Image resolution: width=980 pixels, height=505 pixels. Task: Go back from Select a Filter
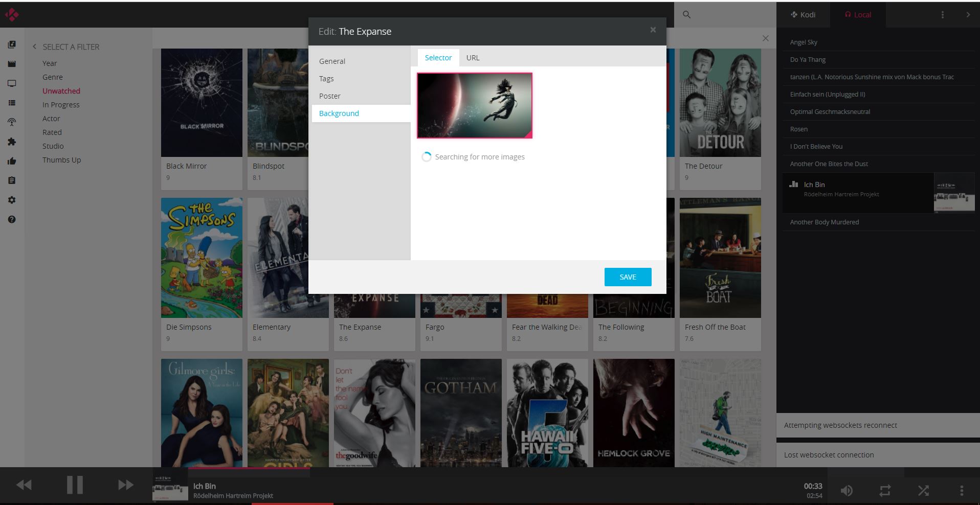point(34,47)
